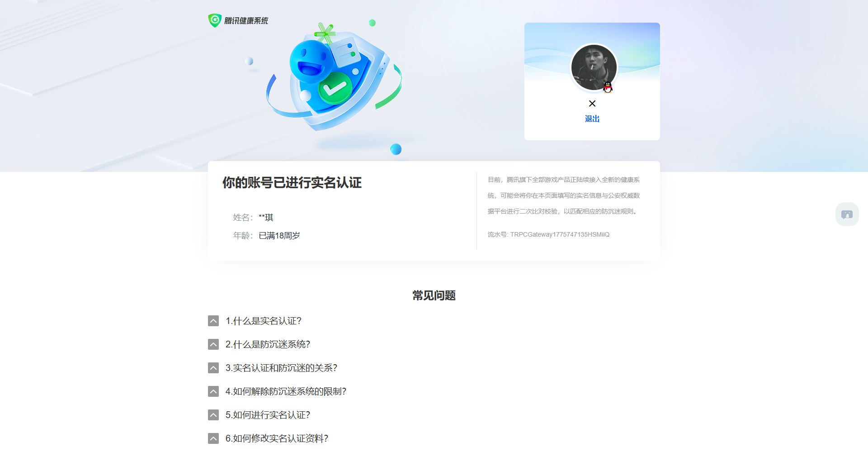This screenshot has width=868, height=452.
Task: Open "5.如何进行实名认证?" question
Action: [x=268, y=415]
